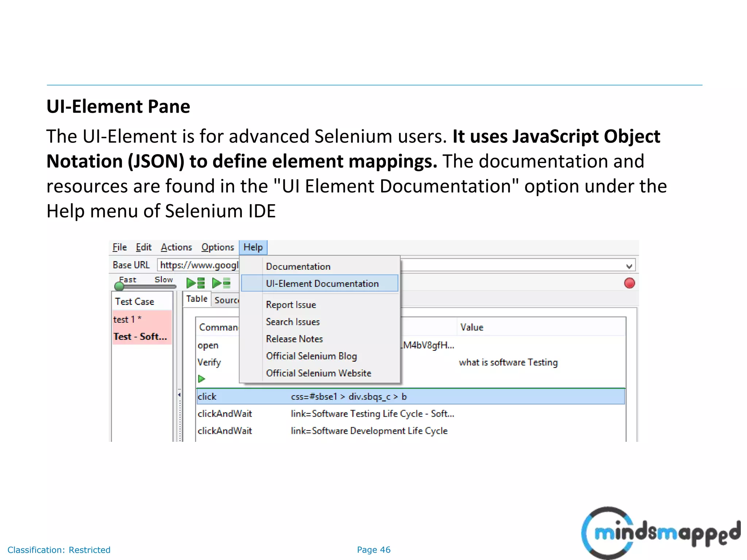Open the Help menu
This screenshot has height=560, width=747.
(x=253, y=248)
